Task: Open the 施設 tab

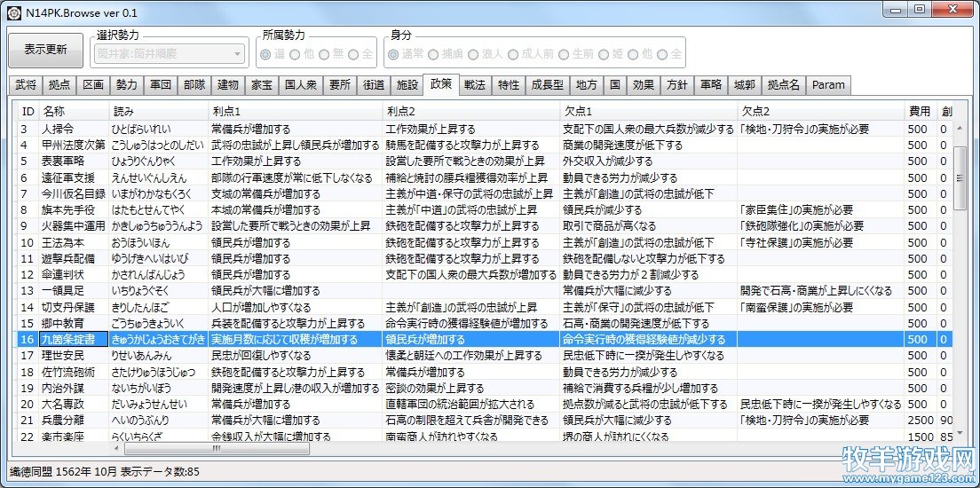Action: pyautogui.click(x=407, y=85)
